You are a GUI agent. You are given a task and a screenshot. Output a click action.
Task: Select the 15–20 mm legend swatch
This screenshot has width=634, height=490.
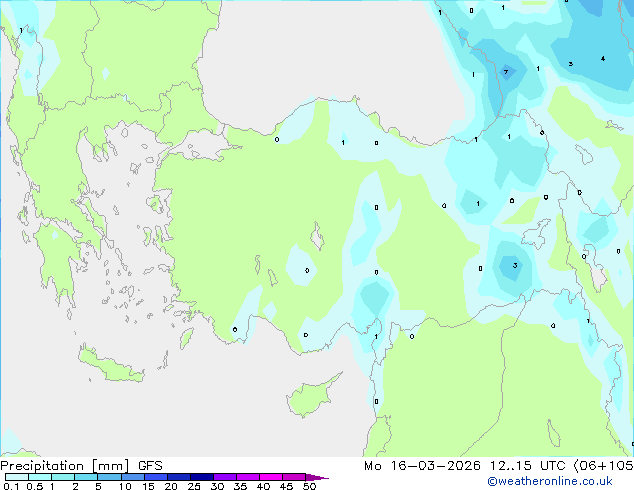(155, 477)
